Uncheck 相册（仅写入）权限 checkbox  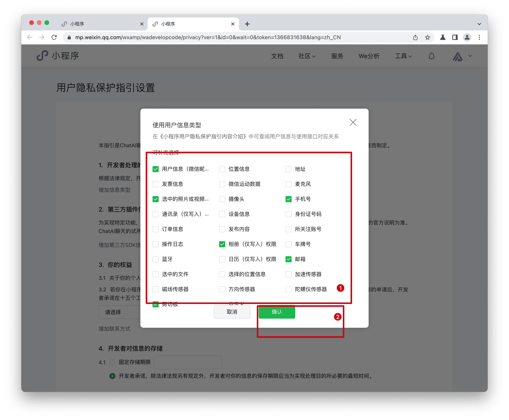[x=222, y=244]
